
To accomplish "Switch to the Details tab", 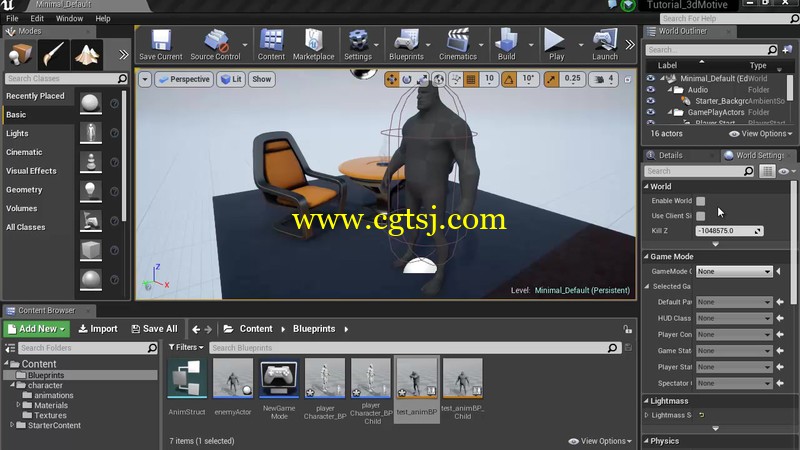I will click(x=670, y=155).
